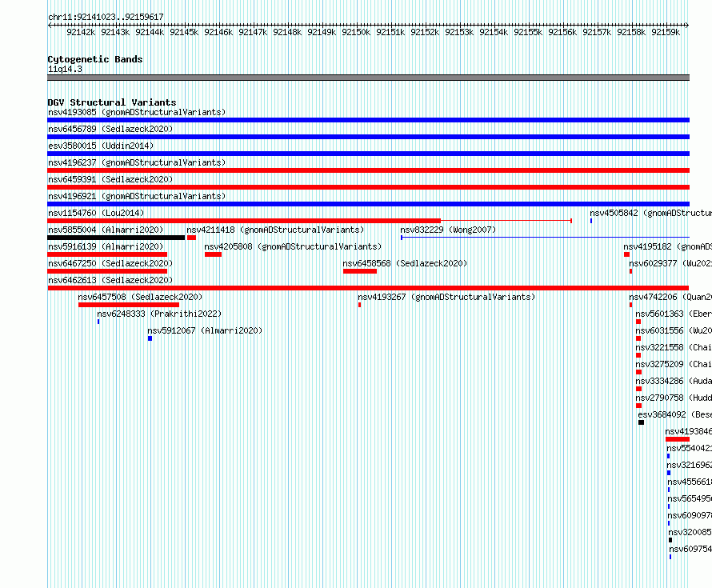This screenshot has width=712, height=588.
Task: Select the nsv3275209 variant label
Action: [x=674, y=364]
